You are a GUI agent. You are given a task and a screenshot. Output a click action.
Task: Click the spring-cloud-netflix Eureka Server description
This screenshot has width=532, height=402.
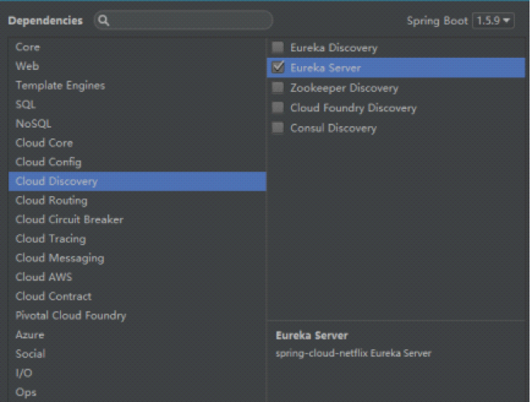point(354,353)
